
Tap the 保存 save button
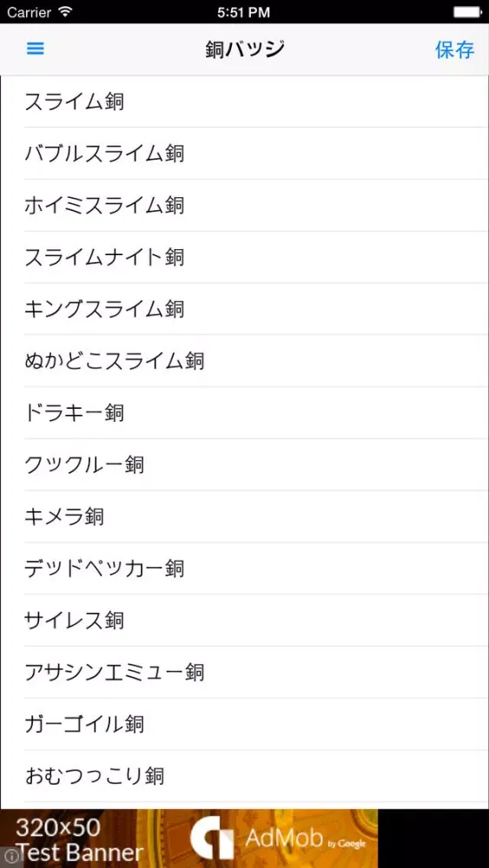pyautogui.click(x=454, y=49)
